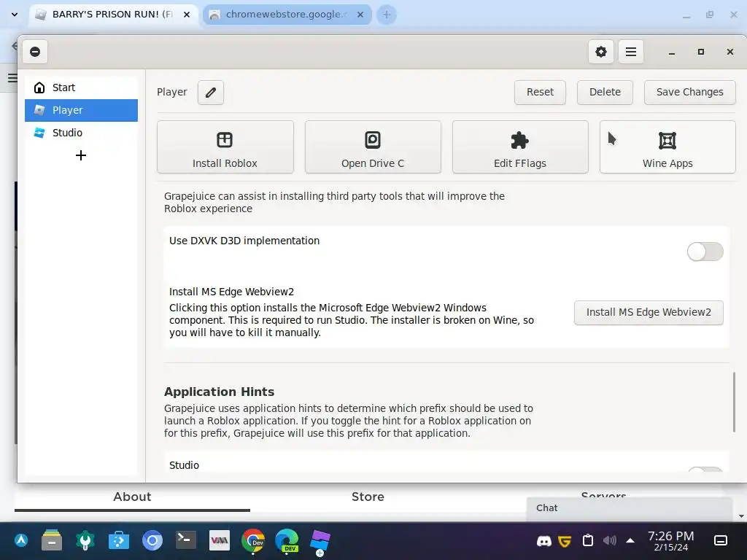
Task: Open Wine Apps panel
Action: (667, 147)
